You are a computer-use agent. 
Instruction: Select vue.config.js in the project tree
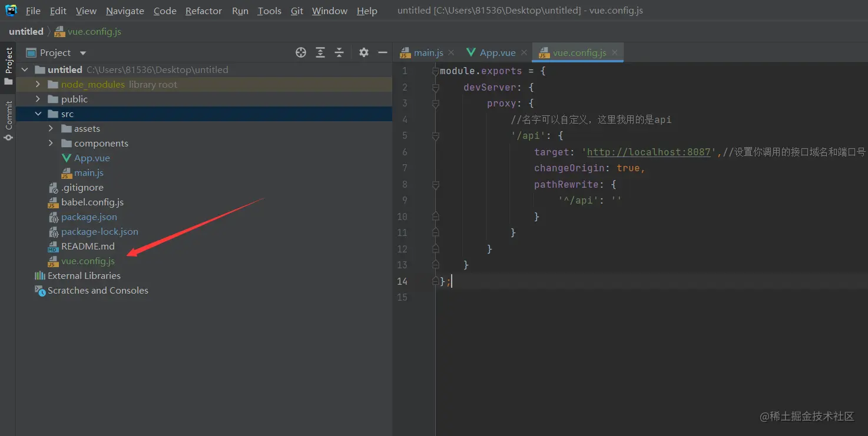pos(88,261)
